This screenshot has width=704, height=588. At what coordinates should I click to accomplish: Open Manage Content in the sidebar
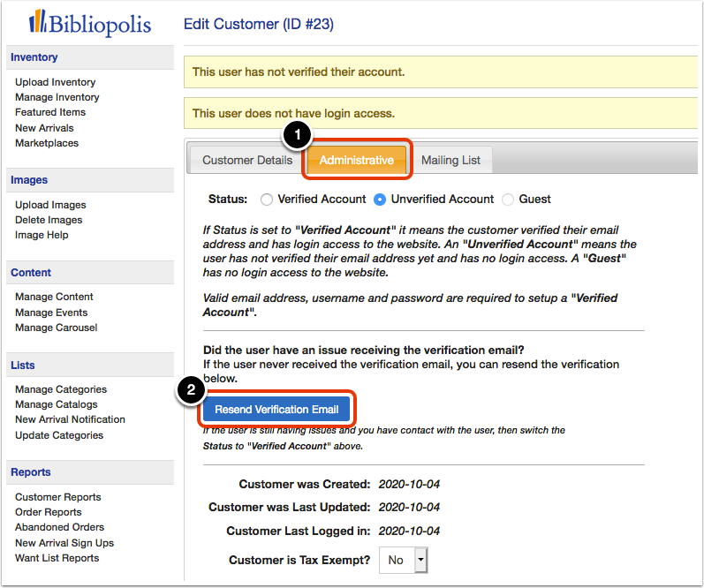pyautogui.click(x=54, y=297)
